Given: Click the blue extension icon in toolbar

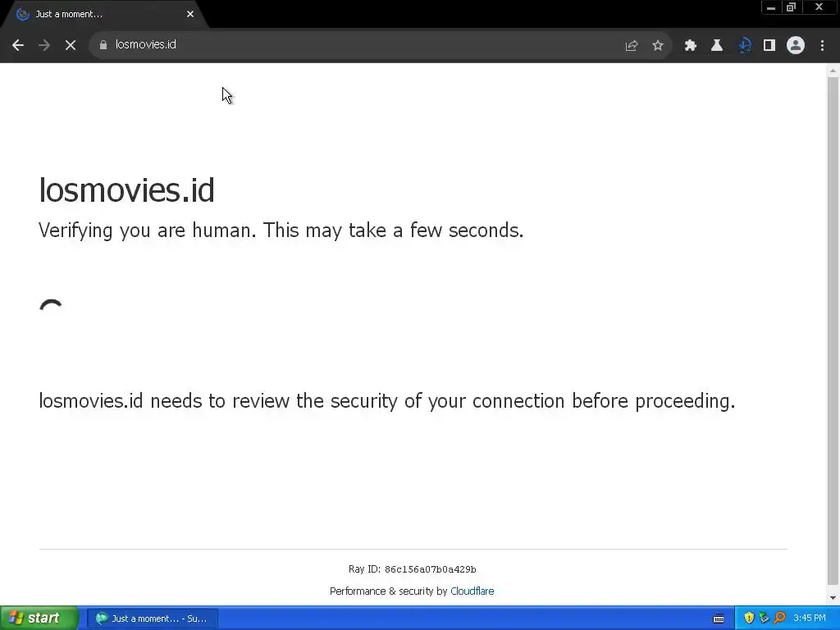Looking at the screenshot, I should tap(745, 46).
